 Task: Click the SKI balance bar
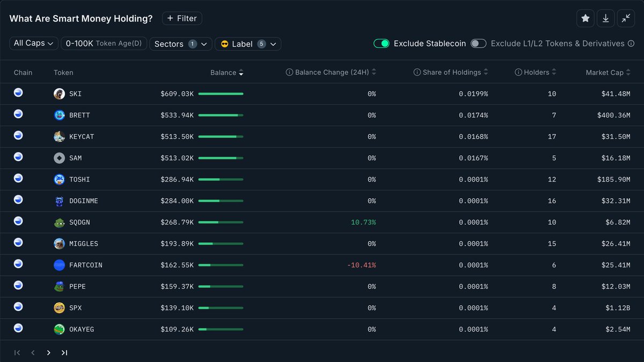tap(221, 94)
